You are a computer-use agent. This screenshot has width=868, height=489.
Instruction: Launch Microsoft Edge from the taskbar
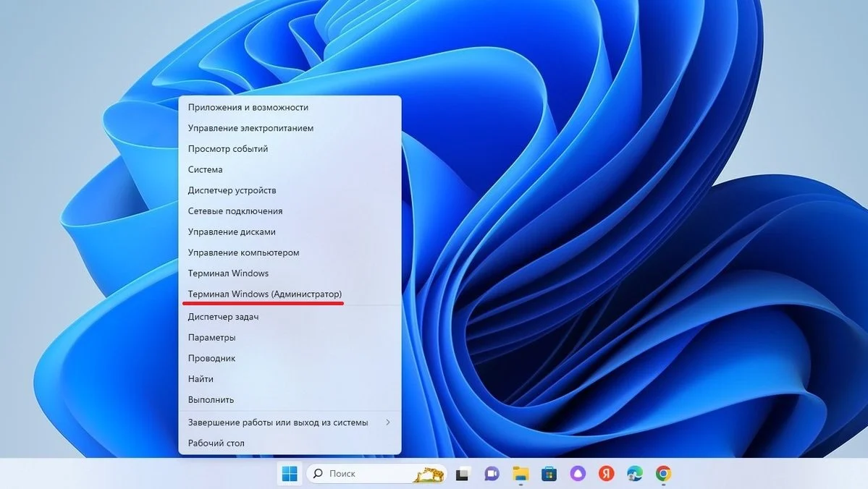(635, 474)
